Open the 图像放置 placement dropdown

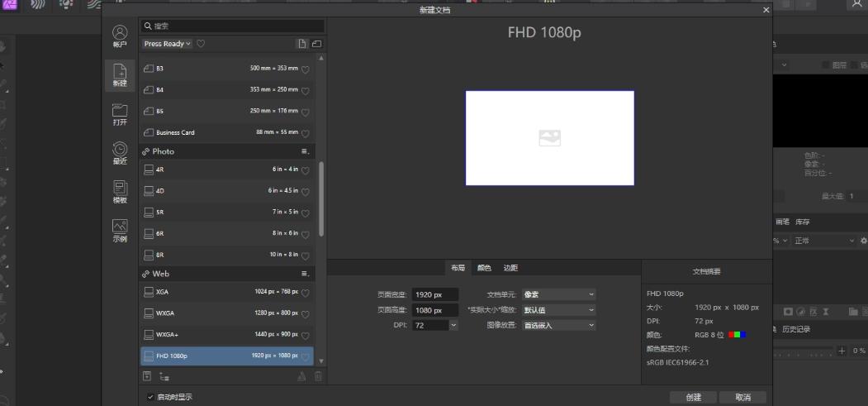[x=559, y=325]
